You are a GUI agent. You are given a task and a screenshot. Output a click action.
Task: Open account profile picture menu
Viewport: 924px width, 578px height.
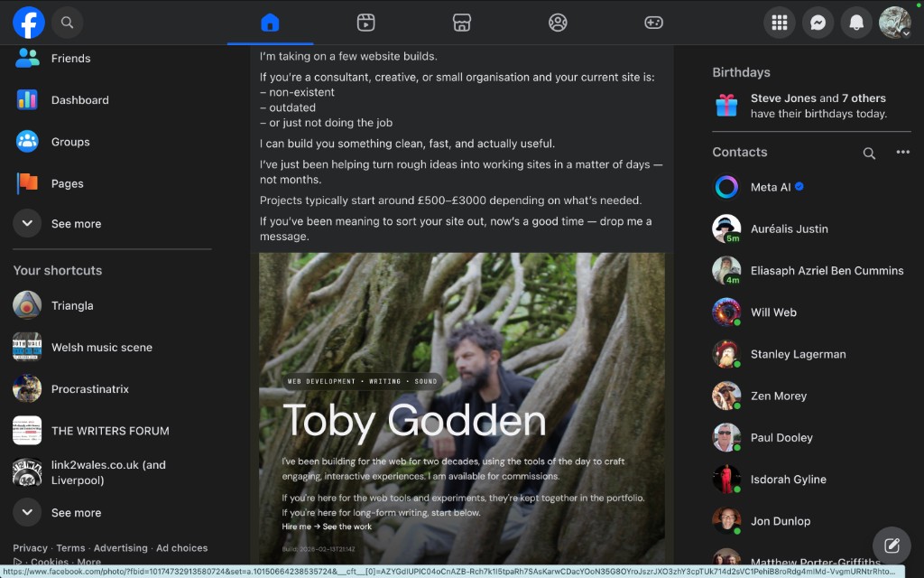(x=895, y=23)
